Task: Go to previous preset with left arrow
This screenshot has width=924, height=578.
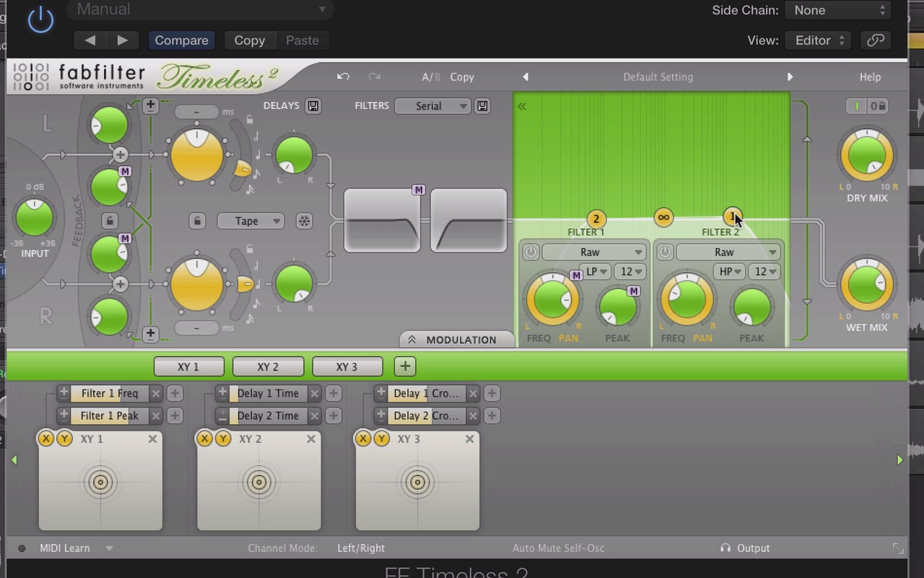Action: pos(90,40)
